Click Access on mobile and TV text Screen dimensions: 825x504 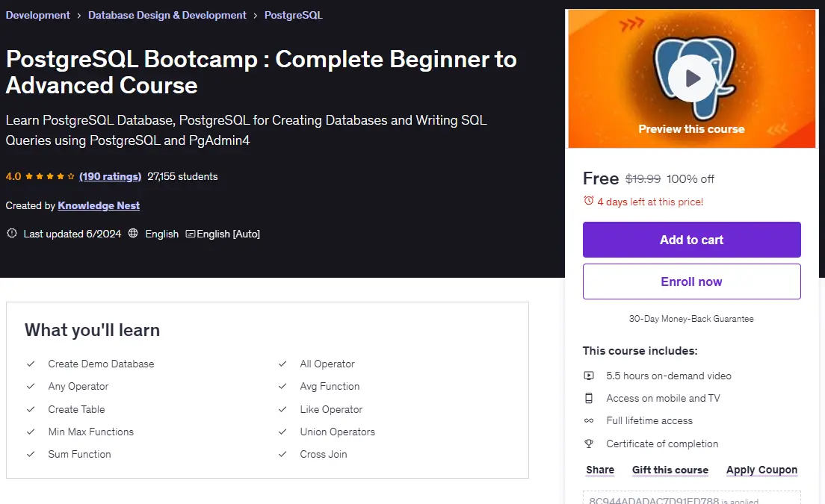(x=663, y=399)
